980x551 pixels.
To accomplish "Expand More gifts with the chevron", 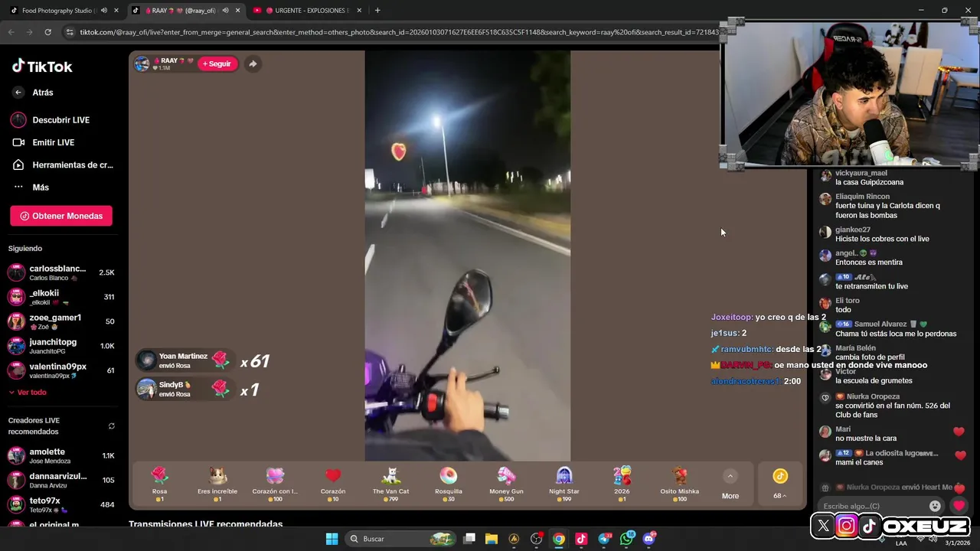I will pyautogui.click(x=730, y=477).
